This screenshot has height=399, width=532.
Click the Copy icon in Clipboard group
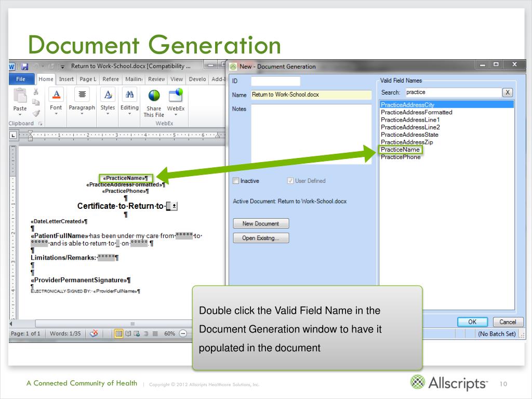(x=36, y=102)
